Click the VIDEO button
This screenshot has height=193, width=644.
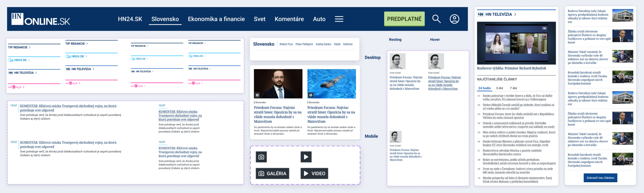pos(314,173)
